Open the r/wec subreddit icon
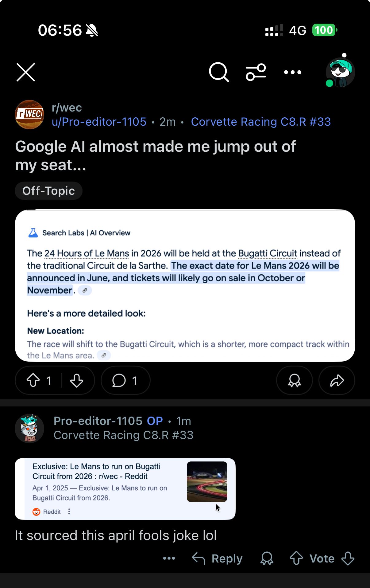Viewport: 370px width, 588px height. click(29, 115)
